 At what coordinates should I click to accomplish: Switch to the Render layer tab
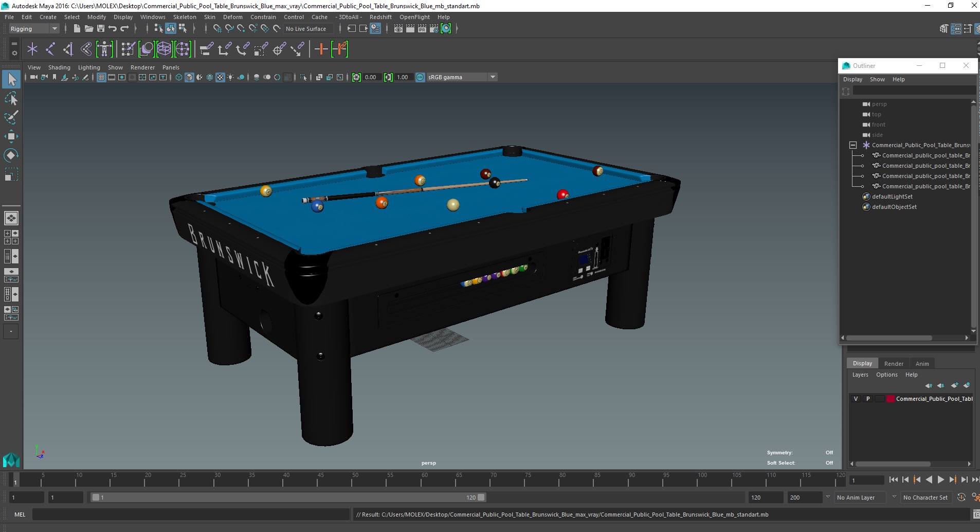coord(894,364)
